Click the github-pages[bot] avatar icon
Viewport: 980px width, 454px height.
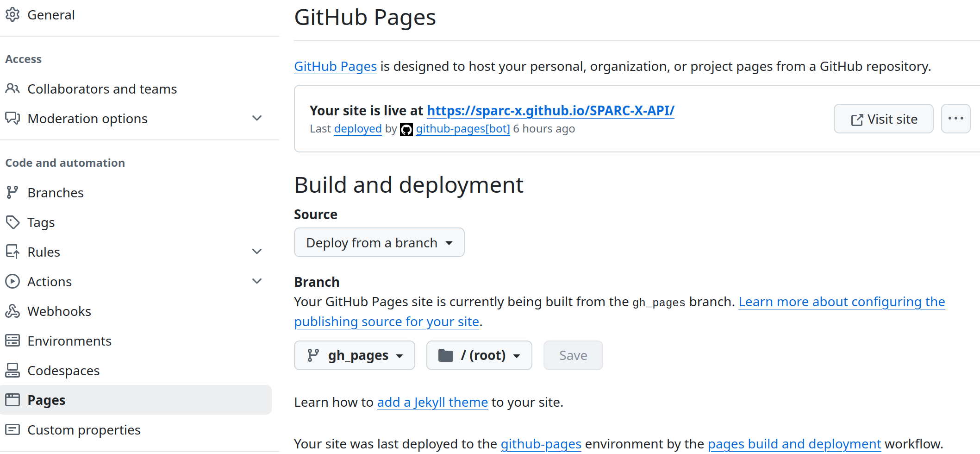(406, 130)
